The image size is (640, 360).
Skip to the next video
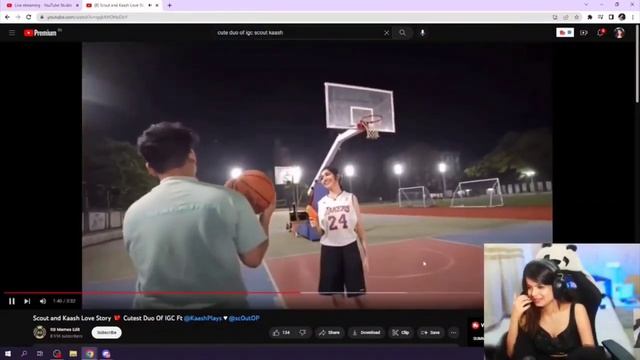coord(27,301)
